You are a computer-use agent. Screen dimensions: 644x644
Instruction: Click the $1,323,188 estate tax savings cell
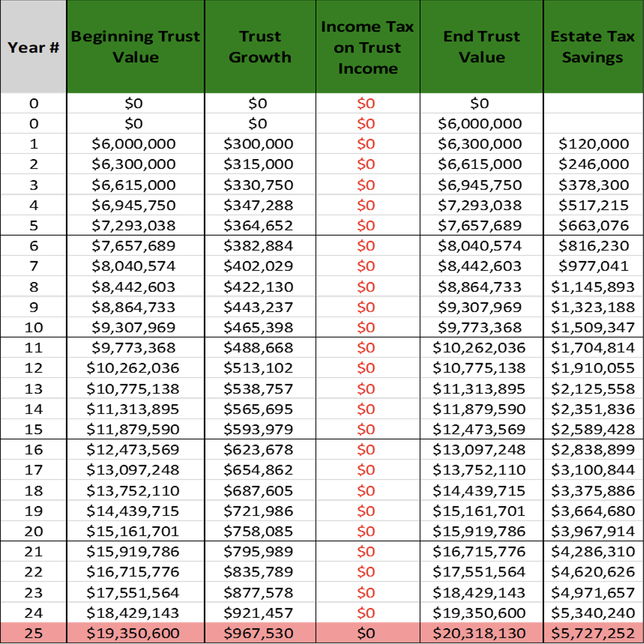pyautogui.click(x=594, y=307)
